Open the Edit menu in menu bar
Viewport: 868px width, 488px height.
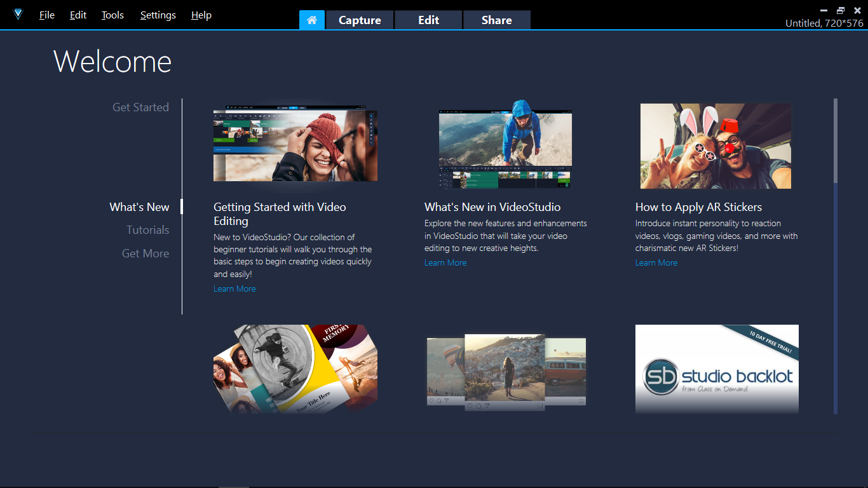[78, 15]
